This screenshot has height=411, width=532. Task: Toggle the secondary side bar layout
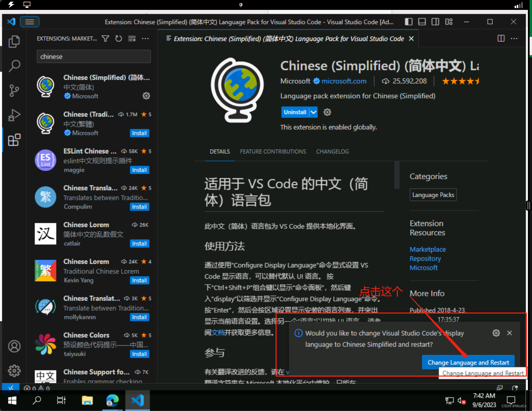click(435, 22)
